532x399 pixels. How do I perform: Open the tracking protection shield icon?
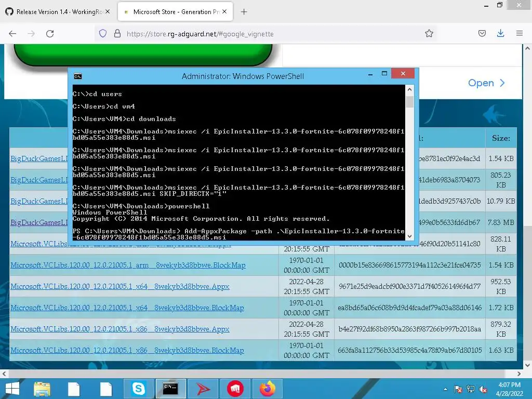click(x=103, y=34)
